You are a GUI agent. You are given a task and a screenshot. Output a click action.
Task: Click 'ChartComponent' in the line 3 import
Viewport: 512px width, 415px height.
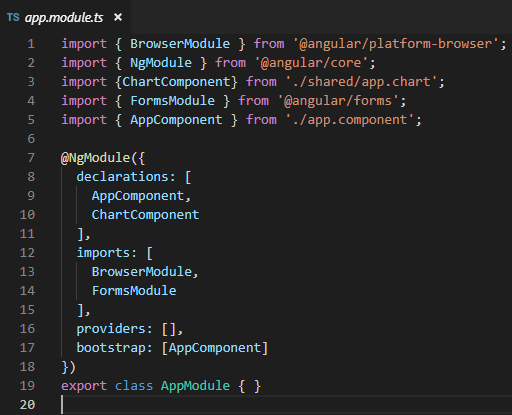176,82
